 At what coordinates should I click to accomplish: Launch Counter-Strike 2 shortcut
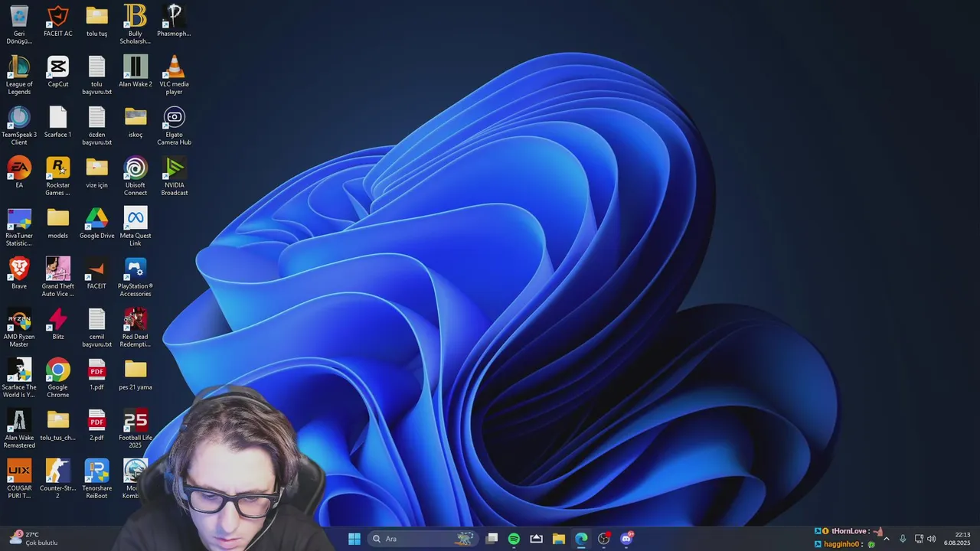click(x=58, y=478)
